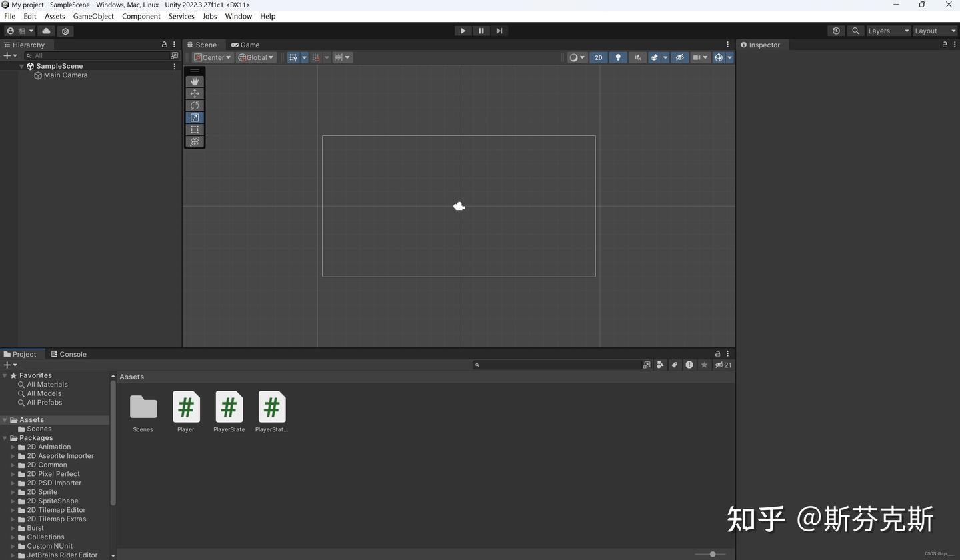The width and height of the screenshot is (960, 560).
Task: Click the Unity cloud services icon
Action: click(x=45, y=31)
